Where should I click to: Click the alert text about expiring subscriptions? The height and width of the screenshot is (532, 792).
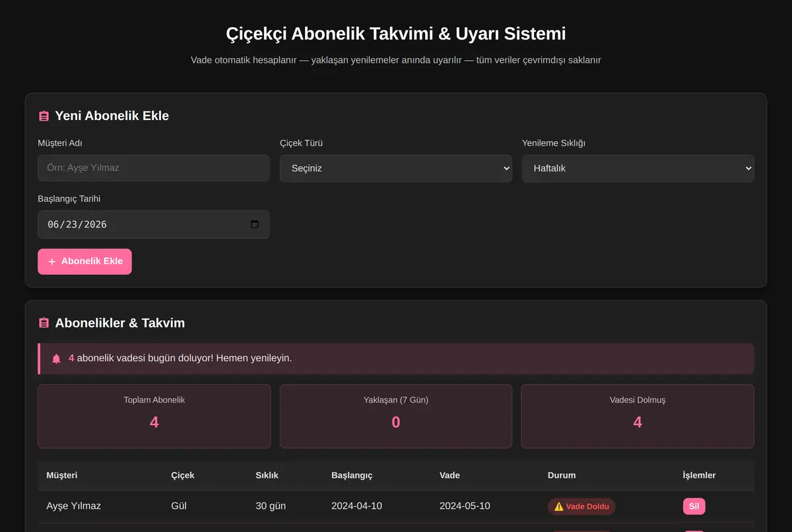[180, 358]
